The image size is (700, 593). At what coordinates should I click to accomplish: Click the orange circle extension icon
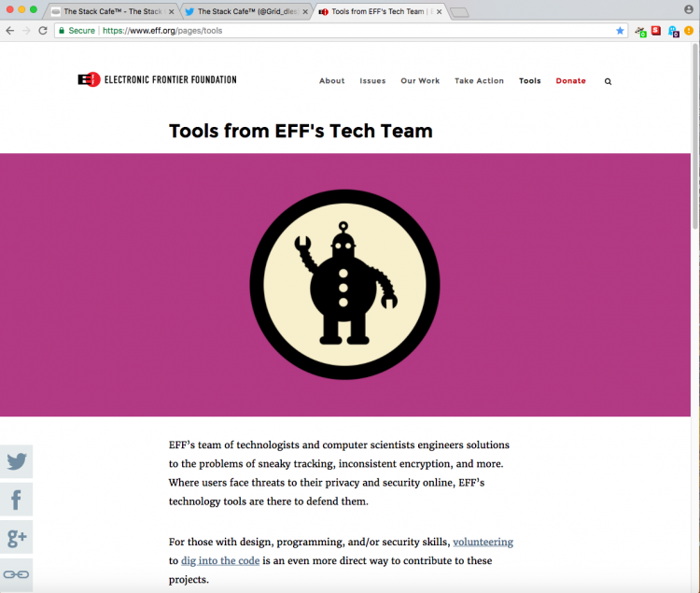point(689,31)
